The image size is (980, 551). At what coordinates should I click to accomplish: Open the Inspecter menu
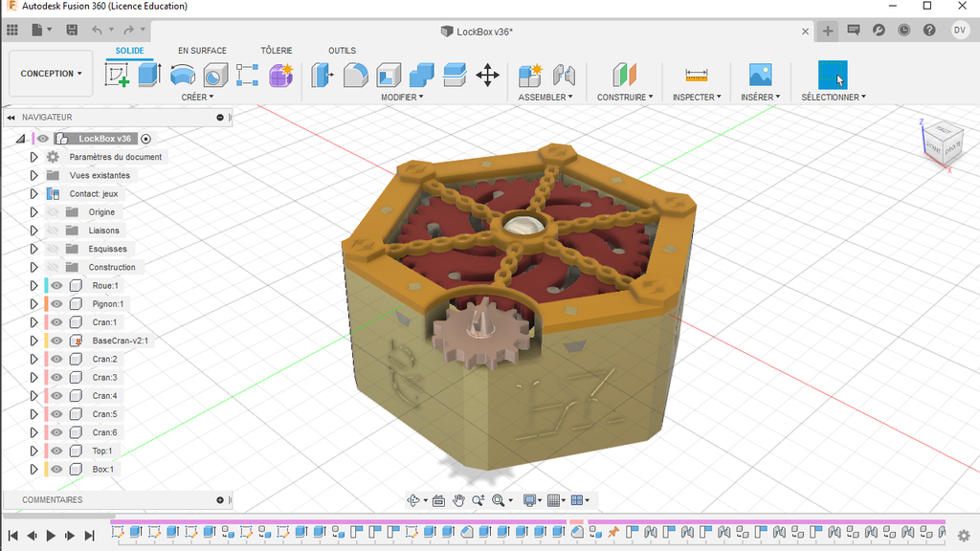pos(696,96)
